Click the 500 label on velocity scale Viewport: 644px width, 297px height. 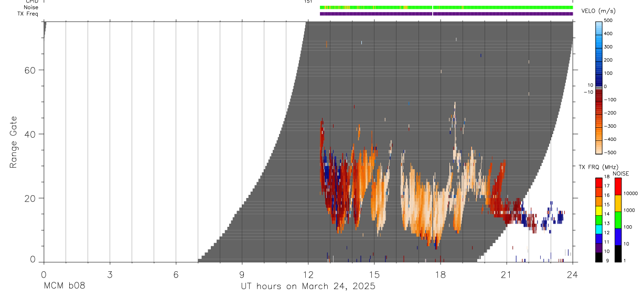coord(609,20)
